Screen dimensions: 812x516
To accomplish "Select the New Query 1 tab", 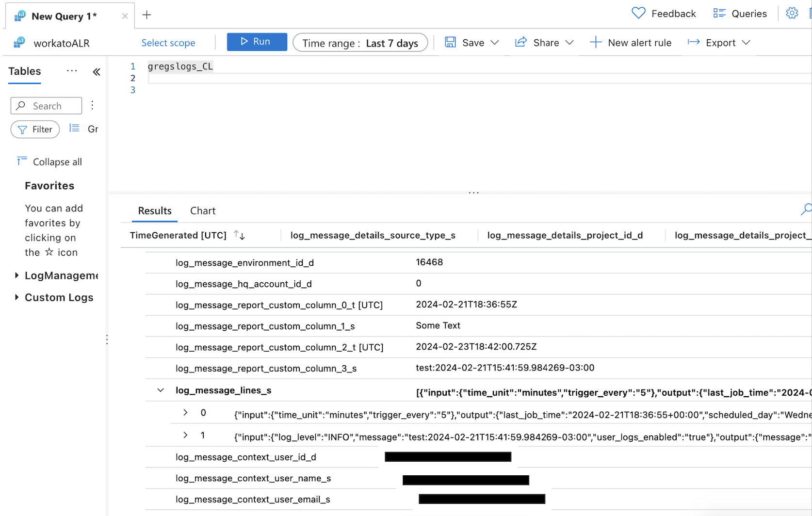I will point(63,16).
